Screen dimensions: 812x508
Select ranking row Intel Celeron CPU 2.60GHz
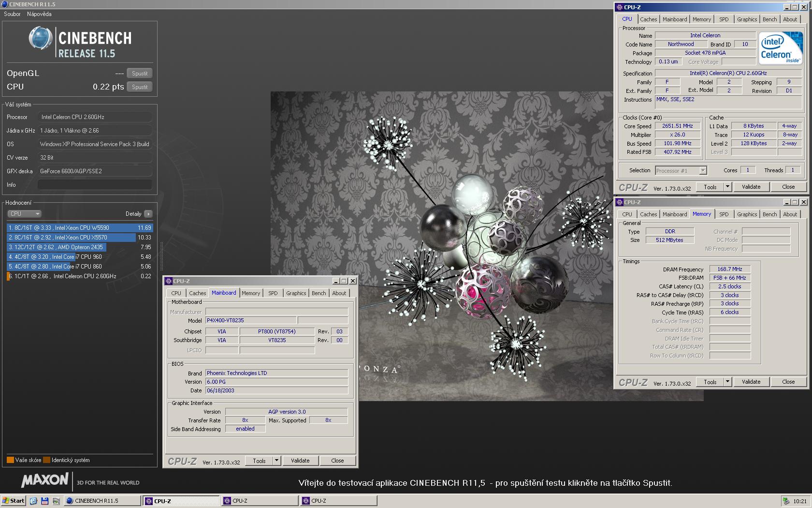(x=80, y=276)
